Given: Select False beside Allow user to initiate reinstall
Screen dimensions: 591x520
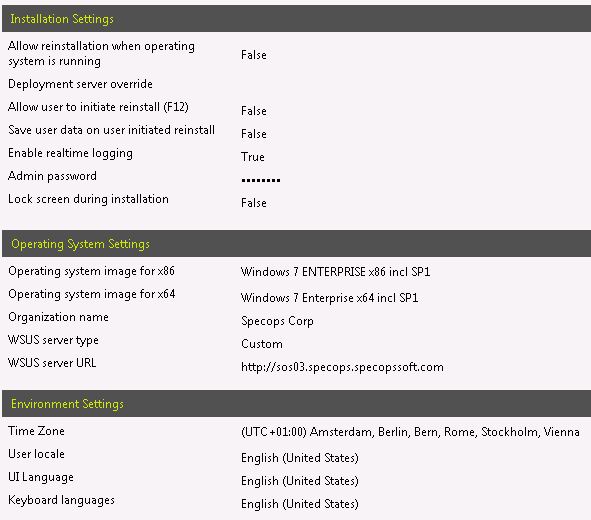Looking at the screenshot, I should coord(254,111).
